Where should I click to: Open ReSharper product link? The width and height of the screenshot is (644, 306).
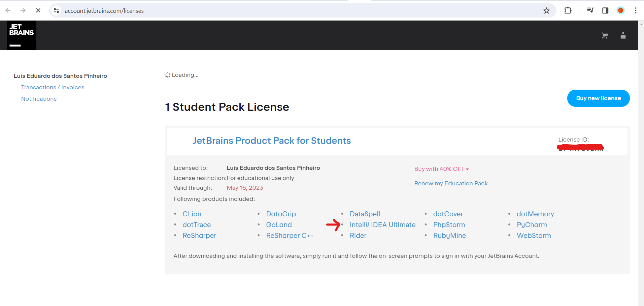pyautogui.click(x=199, y=236)
